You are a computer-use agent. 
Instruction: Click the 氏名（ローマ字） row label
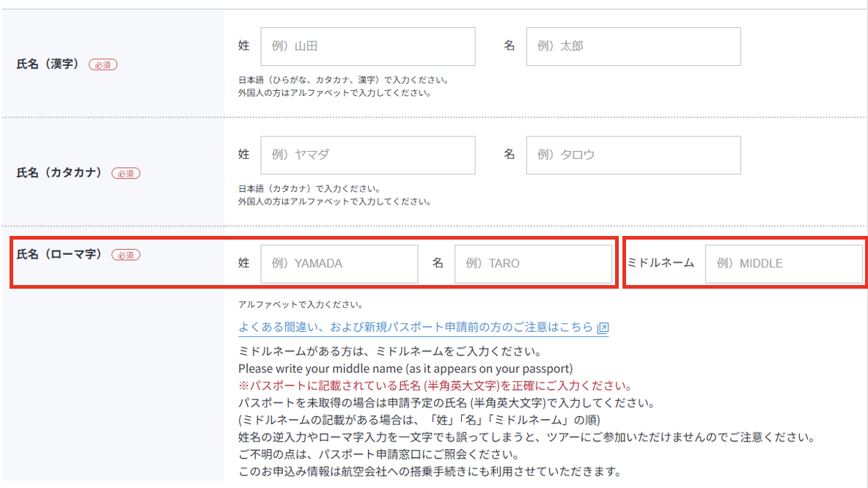(59, 254)
